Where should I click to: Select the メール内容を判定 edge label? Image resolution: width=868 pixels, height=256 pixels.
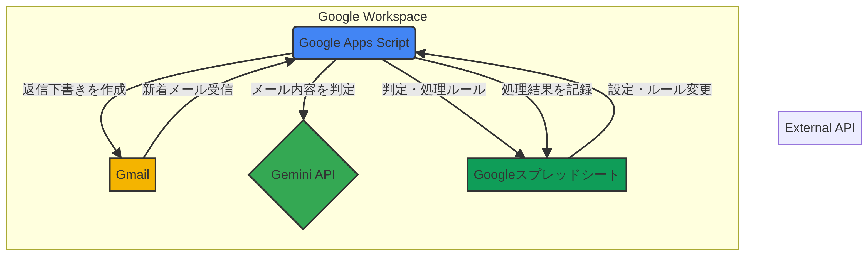tap(303, 90)
